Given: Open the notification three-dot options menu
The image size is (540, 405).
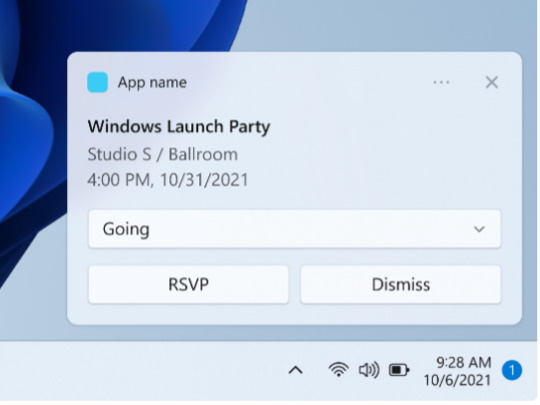Looking at the screenshot, I should click(441, 82).
